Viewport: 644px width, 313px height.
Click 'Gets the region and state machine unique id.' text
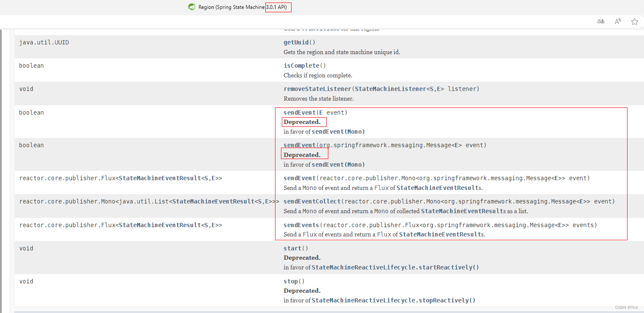click(x=342, y=52)
